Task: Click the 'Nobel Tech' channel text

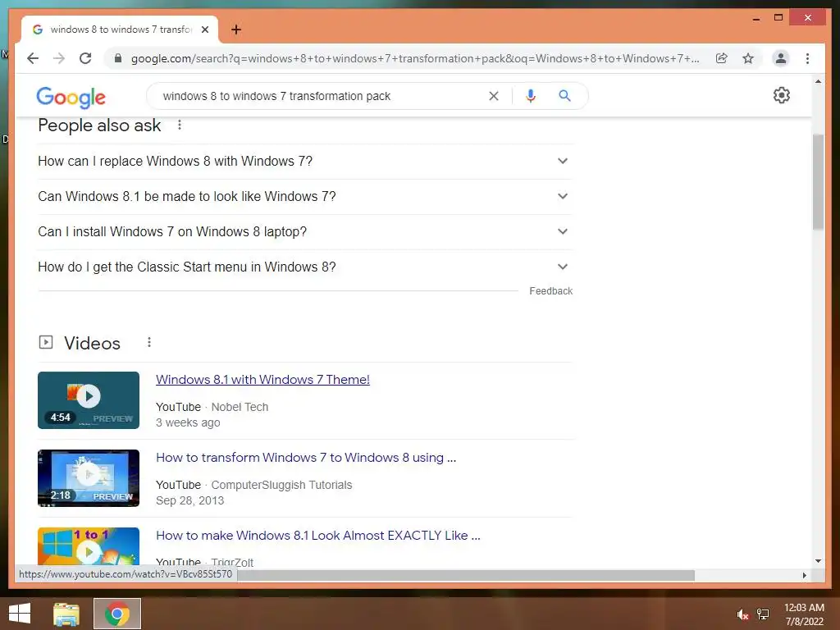Action: click(x=240, y=407)
